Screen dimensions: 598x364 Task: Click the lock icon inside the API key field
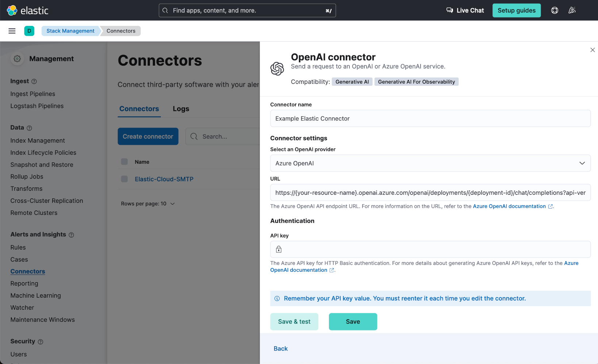coord(279,249)
